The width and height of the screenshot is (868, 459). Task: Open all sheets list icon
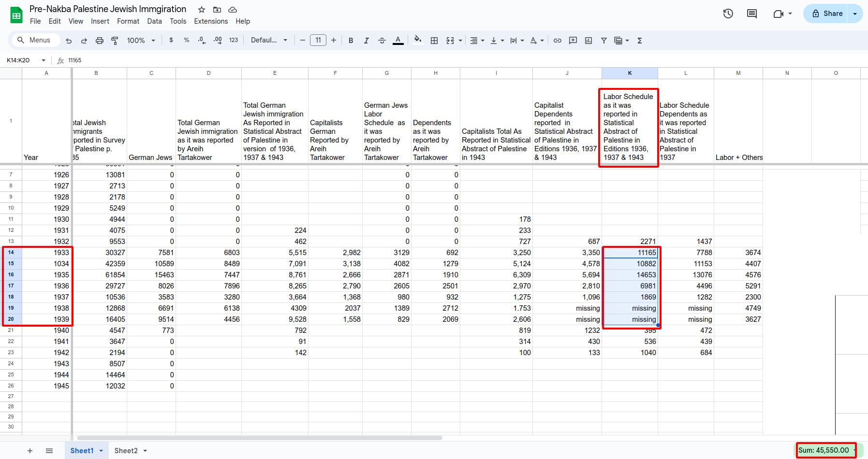[x=49, y=451]
